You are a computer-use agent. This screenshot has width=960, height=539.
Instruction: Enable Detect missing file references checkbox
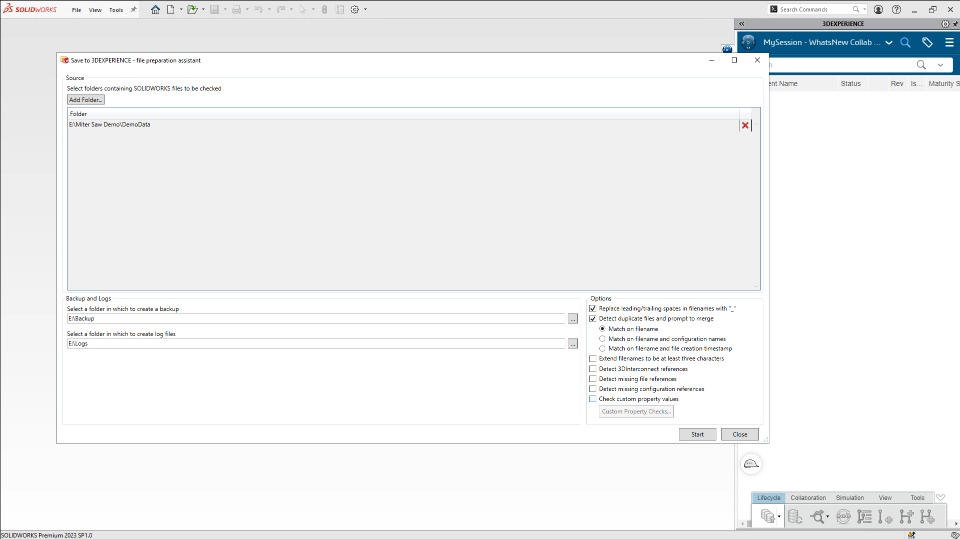(593, 379)
